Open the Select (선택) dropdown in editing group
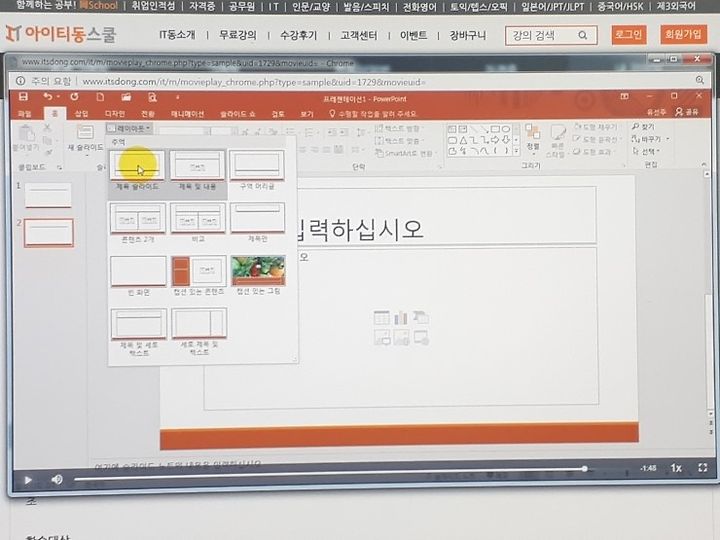This screenshot has width=720, height=540. click(647, 151)
